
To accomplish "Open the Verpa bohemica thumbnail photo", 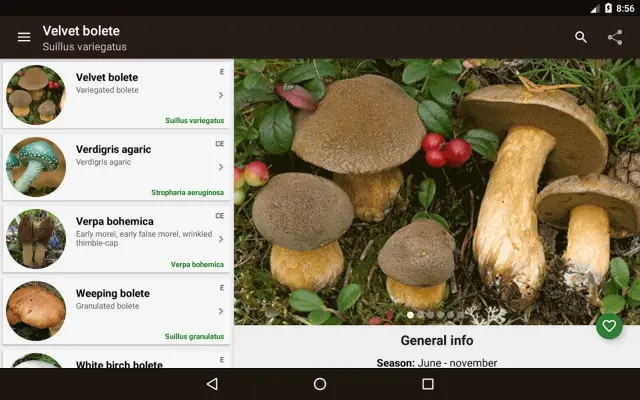I will coord(36,239).
